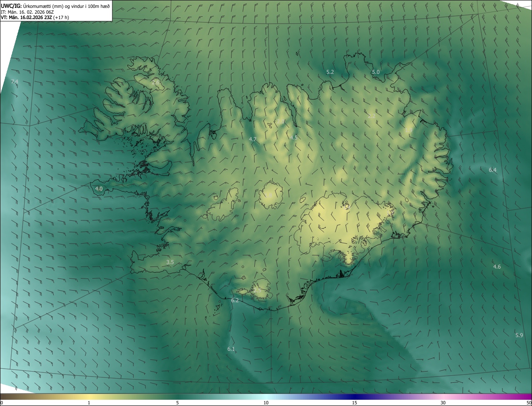Select the colorbar at value 30

click(443, 397)
